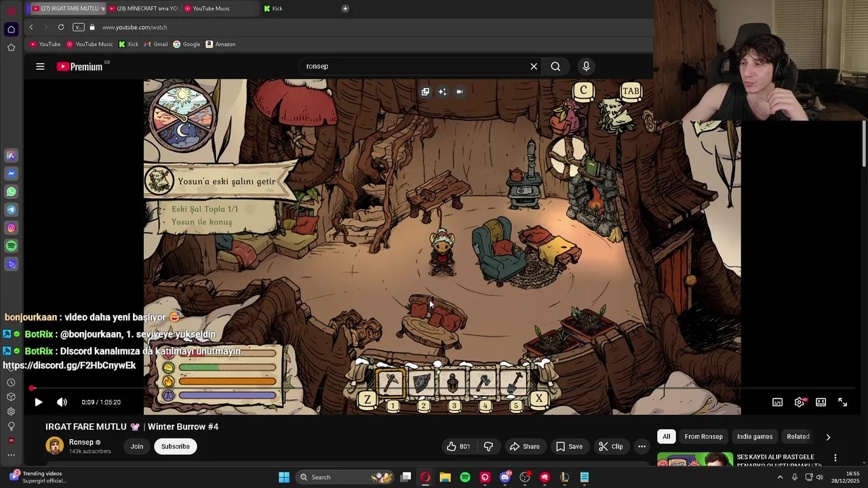Open a new browser tab
868x488 pixels.
(345, 8)
